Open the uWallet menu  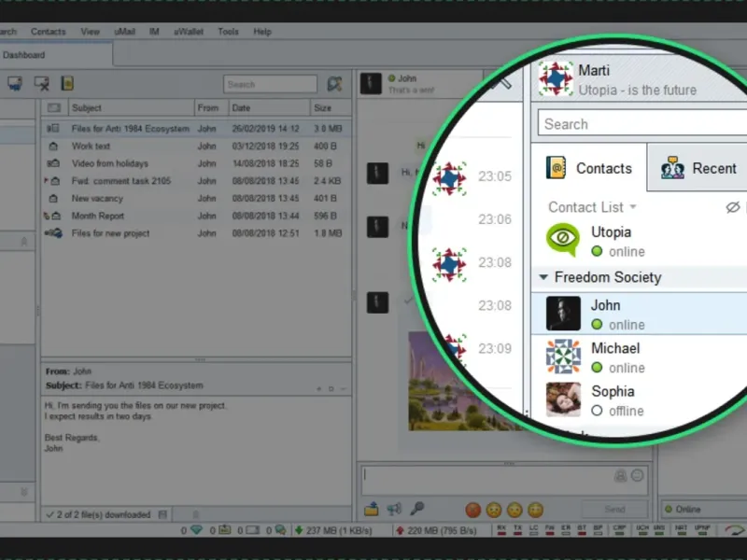click(189, 32)
